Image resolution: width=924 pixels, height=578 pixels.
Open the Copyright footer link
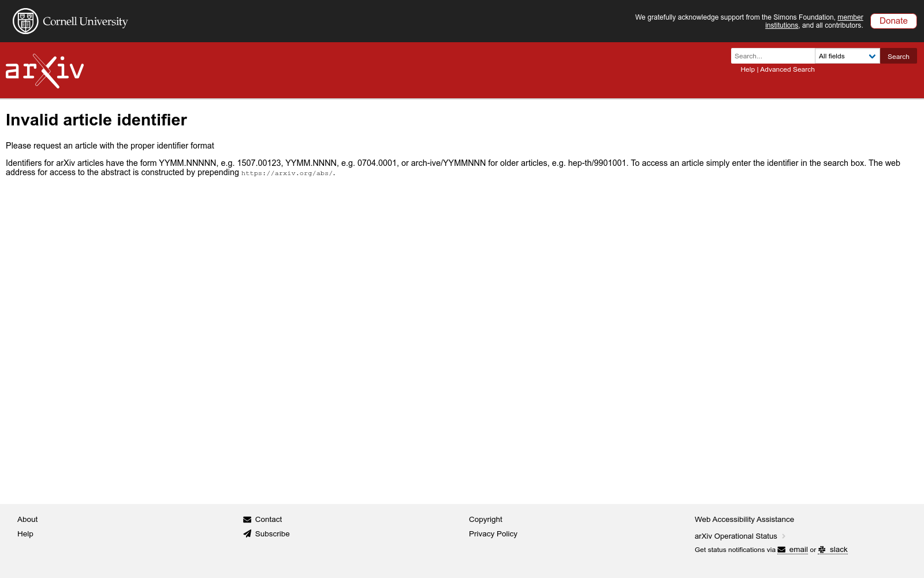point(486,520)
